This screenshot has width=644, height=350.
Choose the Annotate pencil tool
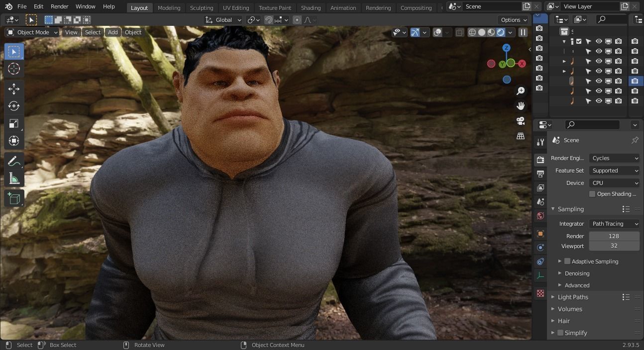click(x=14, y=161)
